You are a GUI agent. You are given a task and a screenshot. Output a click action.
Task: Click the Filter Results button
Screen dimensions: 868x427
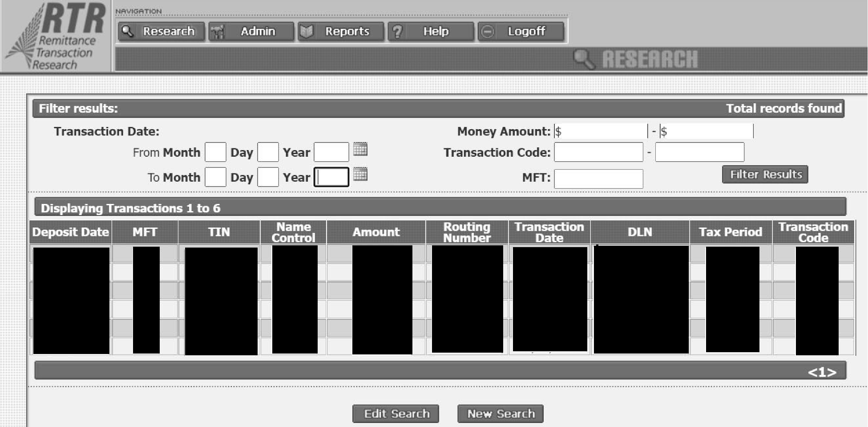[x=764, y=174]
